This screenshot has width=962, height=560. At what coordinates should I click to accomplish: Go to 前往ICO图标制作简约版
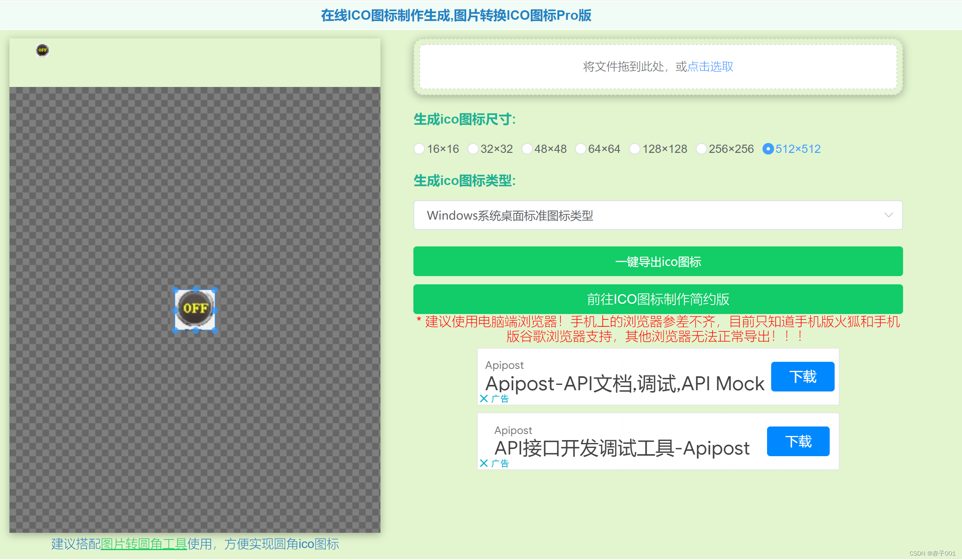658,299
